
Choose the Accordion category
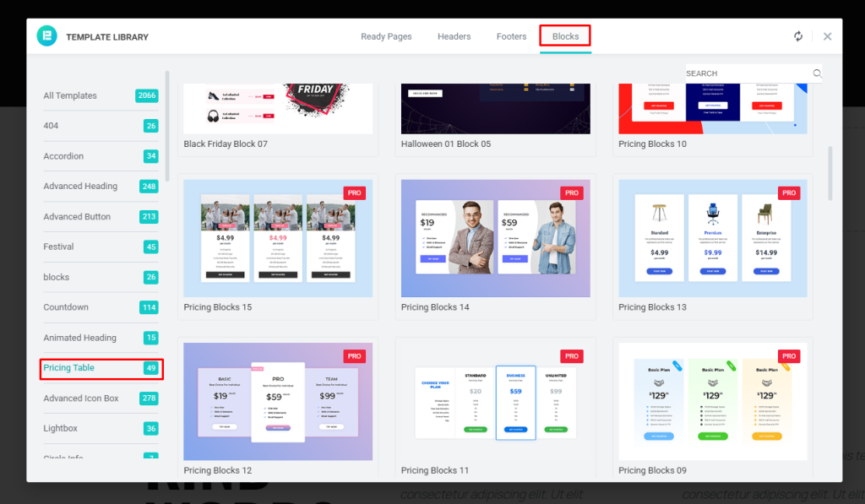click(101, 156)
